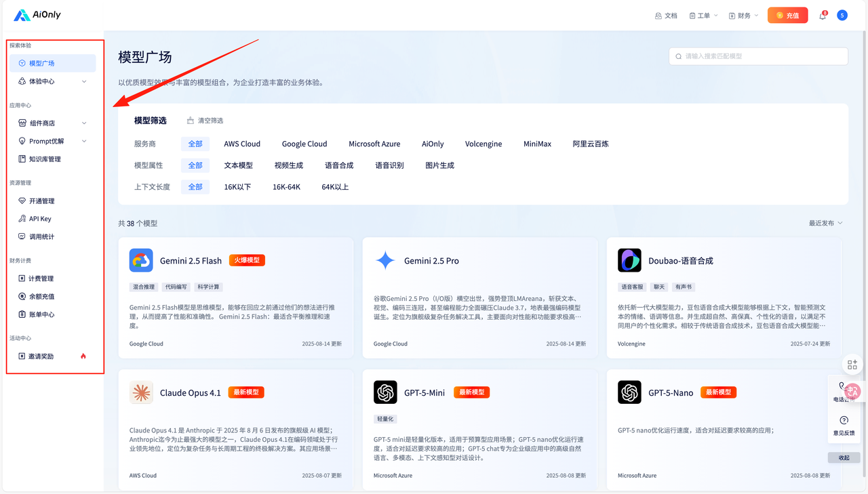Filter by Volcengine provider
The width and height of the screenshot is (868, 494).
tap(484, 144)
